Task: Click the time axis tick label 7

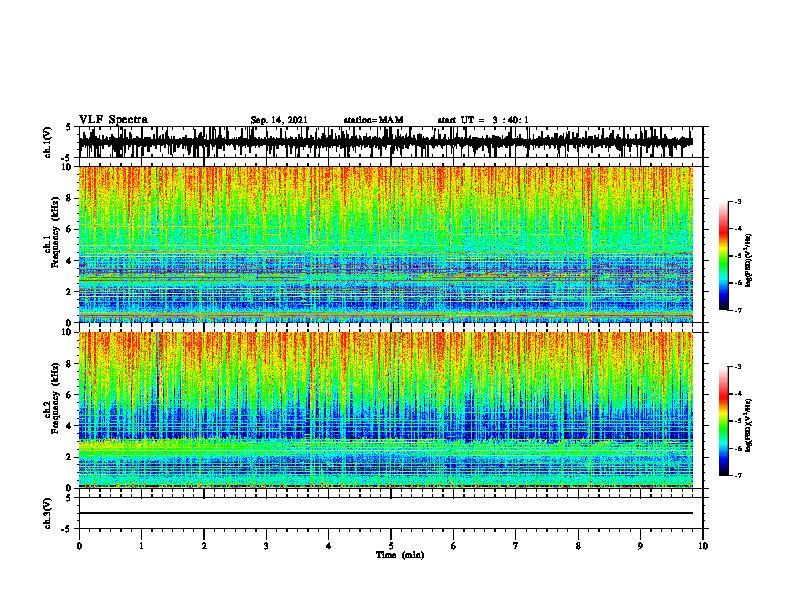Action: point(516,546)
